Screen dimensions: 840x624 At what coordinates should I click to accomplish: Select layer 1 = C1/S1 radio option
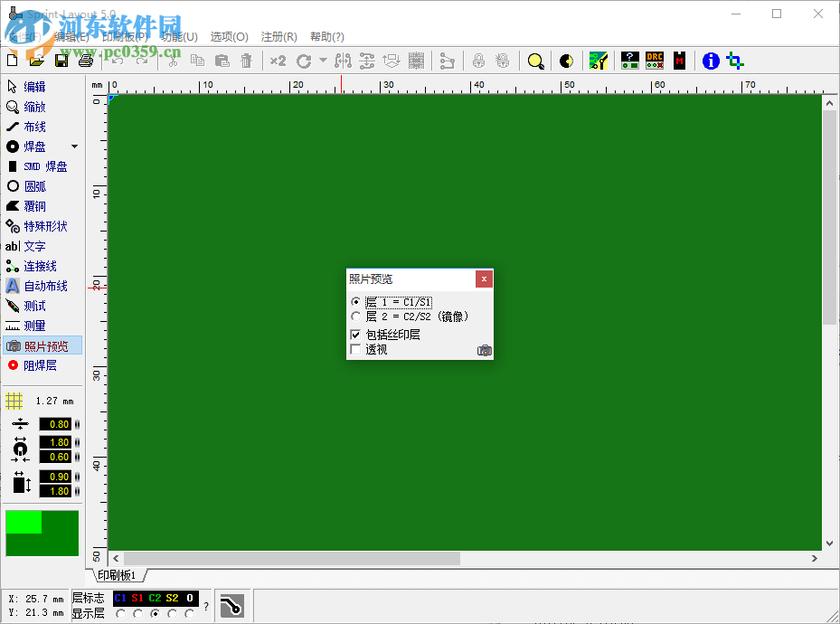[355, 303]
